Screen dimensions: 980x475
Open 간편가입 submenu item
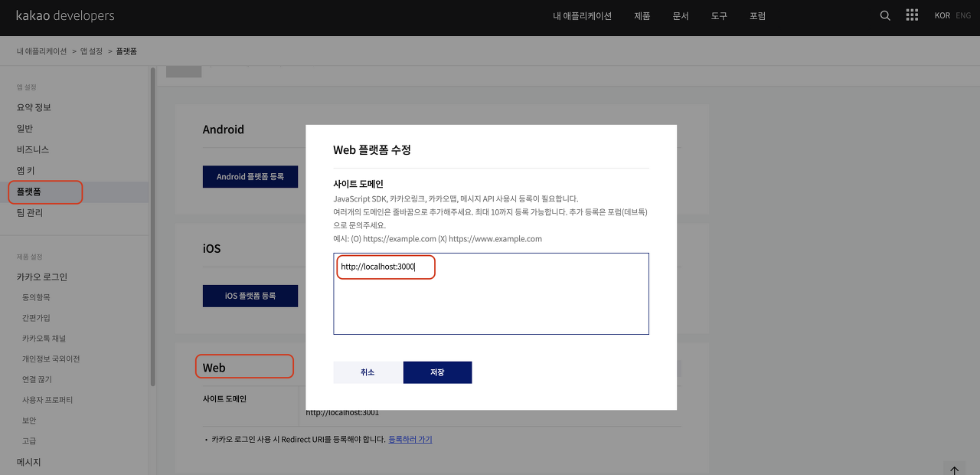click(x=36, y=318)
